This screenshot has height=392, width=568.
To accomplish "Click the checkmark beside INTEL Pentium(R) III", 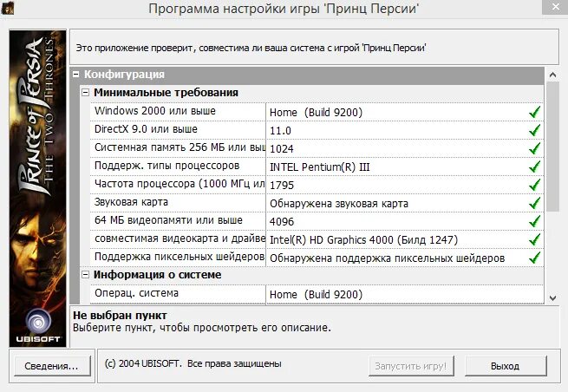I will [535, 167].
